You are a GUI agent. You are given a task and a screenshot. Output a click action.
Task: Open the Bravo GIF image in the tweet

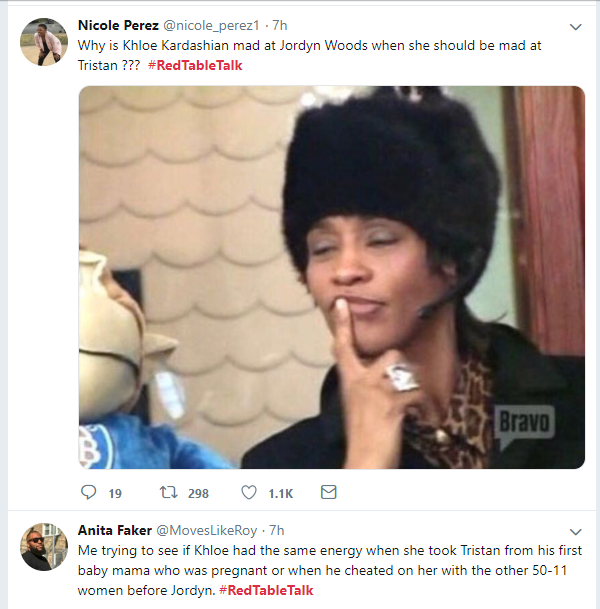tap(331, 277)
